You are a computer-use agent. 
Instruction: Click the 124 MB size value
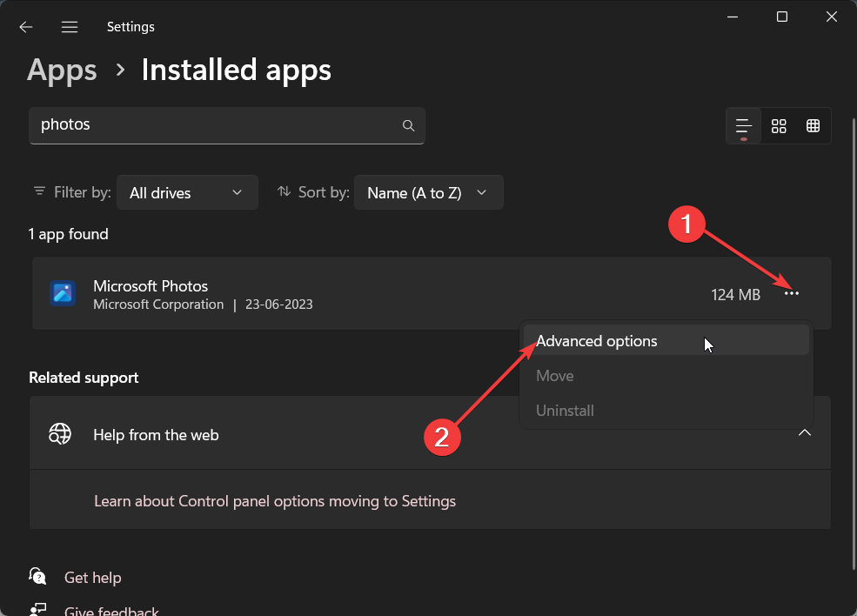[735, 295]
